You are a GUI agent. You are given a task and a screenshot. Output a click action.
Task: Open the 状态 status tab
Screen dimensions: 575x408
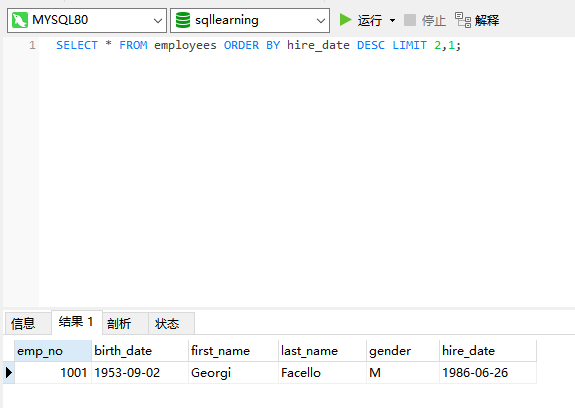[171, 323]
